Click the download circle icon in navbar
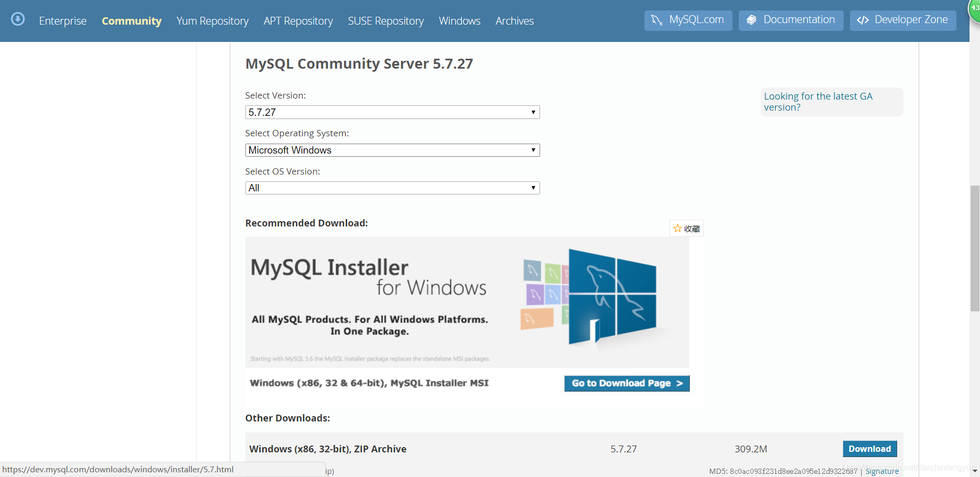 pyautogui.click(x=18, y=19)
